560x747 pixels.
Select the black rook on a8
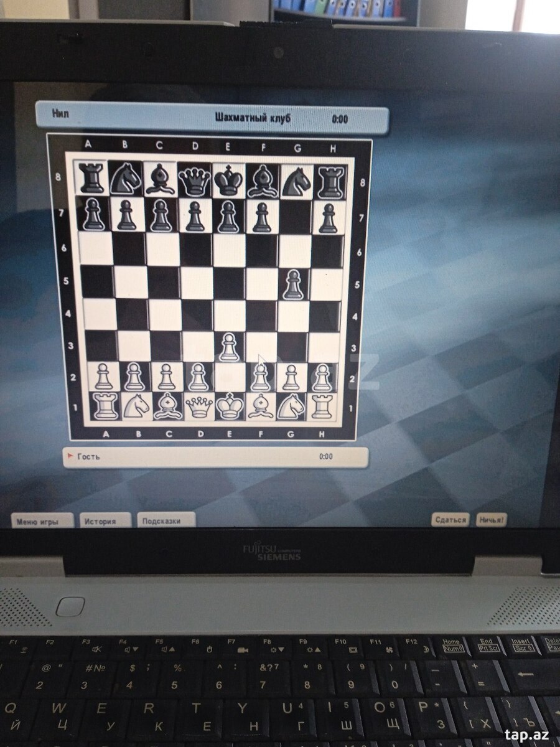click(x=92, y=179)
